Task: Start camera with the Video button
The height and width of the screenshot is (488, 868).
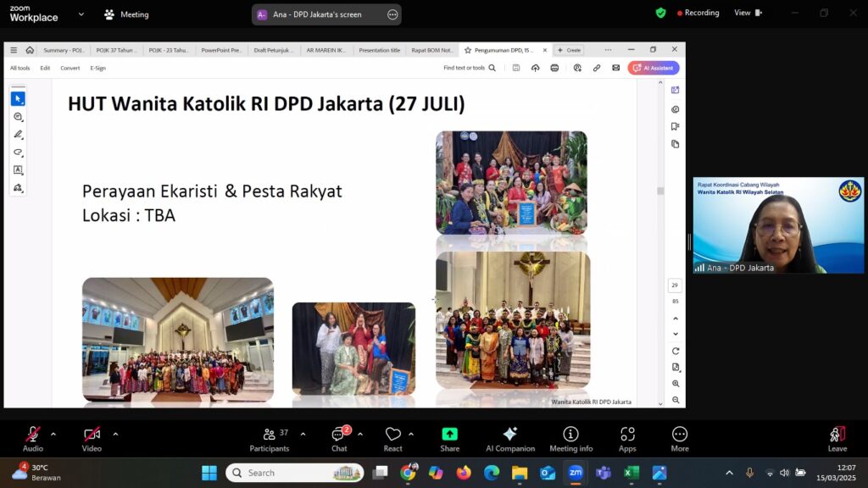Action: [92, 438]
